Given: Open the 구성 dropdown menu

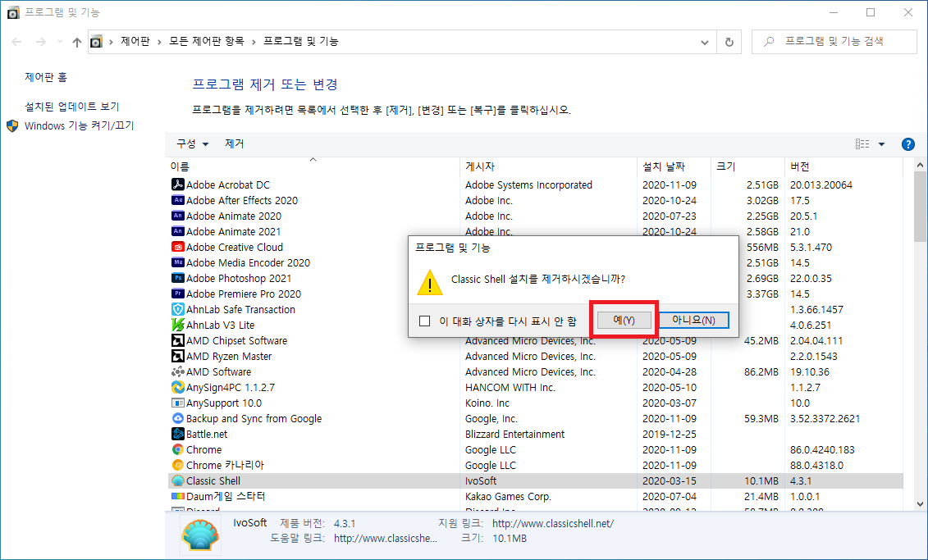Looking at the screenshot, I should [192, 143].
